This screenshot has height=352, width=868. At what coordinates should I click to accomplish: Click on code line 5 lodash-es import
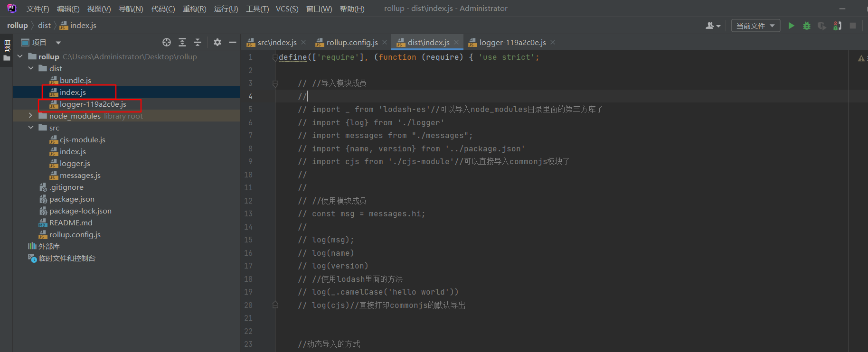450,109
